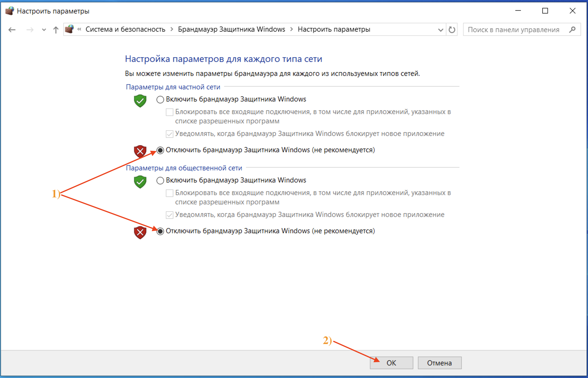Screen dimensions: 588x378
Task: Enable firewall for the public network
Action: pos(160,180)
